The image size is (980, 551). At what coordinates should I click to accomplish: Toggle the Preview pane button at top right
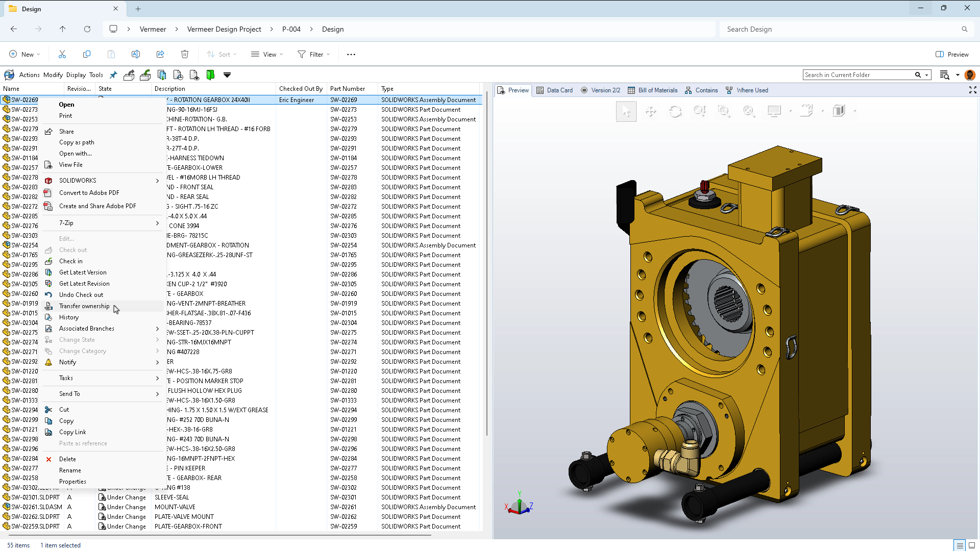point(953,54)
